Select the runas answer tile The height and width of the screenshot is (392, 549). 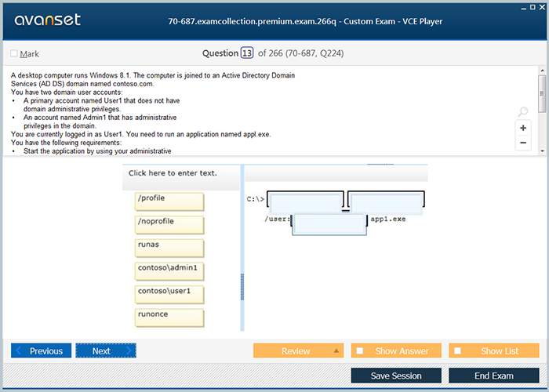coord(169,248)
